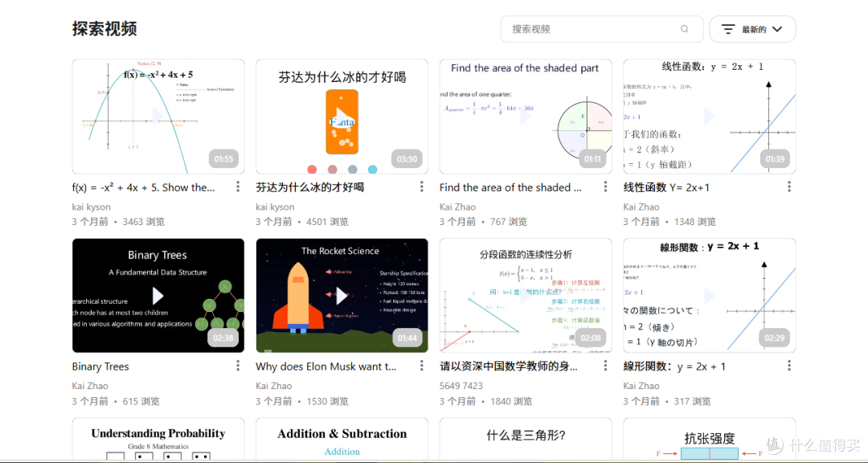
Task: Click the 03:50 duration badge
Action: (407, 159)
